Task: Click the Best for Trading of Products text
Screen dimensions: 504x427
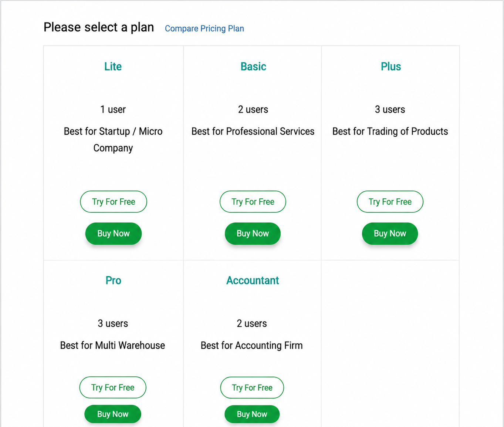Action: pos(390,131)
